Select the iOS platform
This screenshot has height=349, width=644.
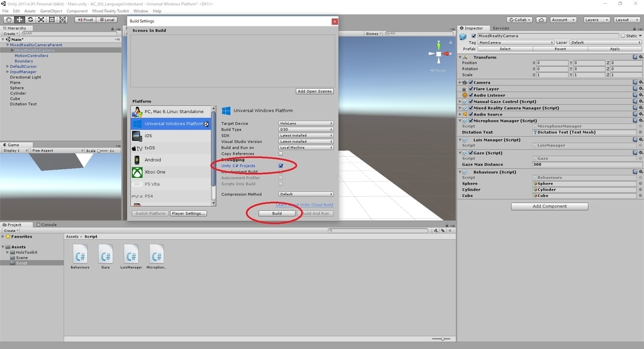pos(171,135)
